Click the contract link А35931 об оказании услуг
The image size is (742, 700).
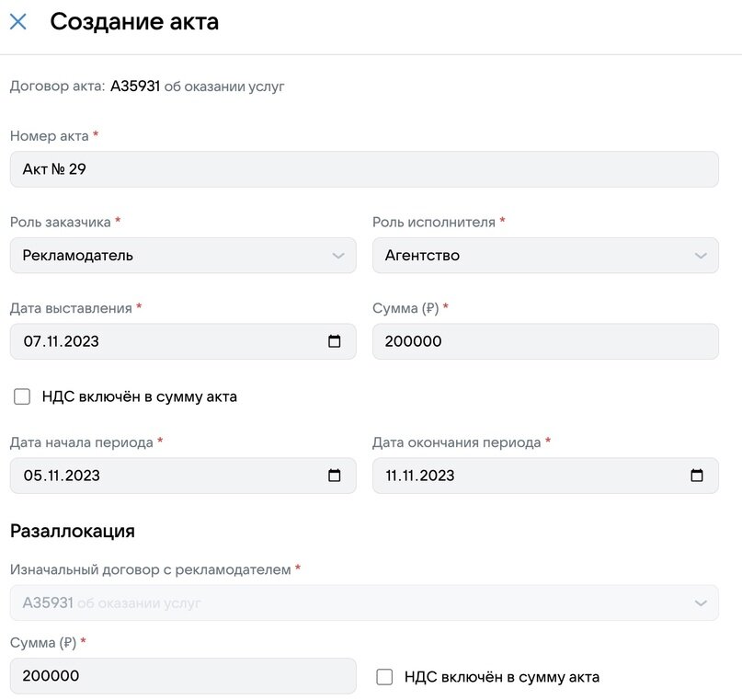[196, 86]
